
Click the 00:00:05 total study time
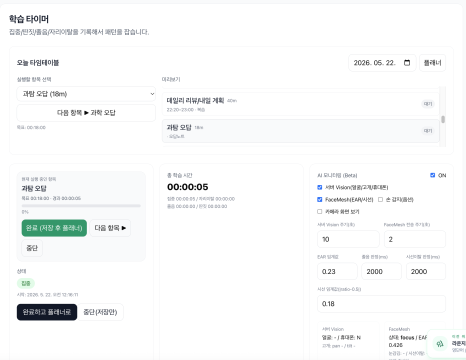point(188,187)
